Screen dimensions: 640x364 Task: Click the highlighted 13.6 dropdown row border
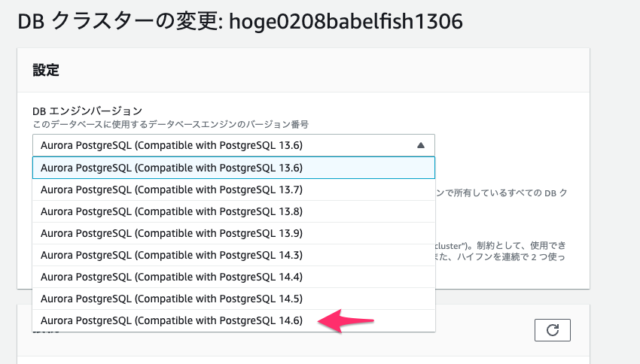pos(233,168)
